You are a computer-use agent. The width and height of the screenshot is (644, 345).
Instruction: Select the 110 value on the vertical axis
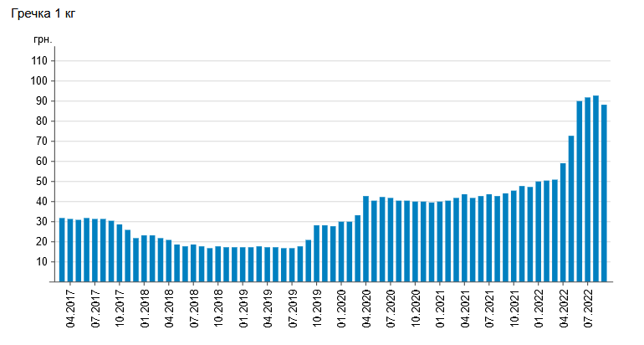[x=39, y=61]
